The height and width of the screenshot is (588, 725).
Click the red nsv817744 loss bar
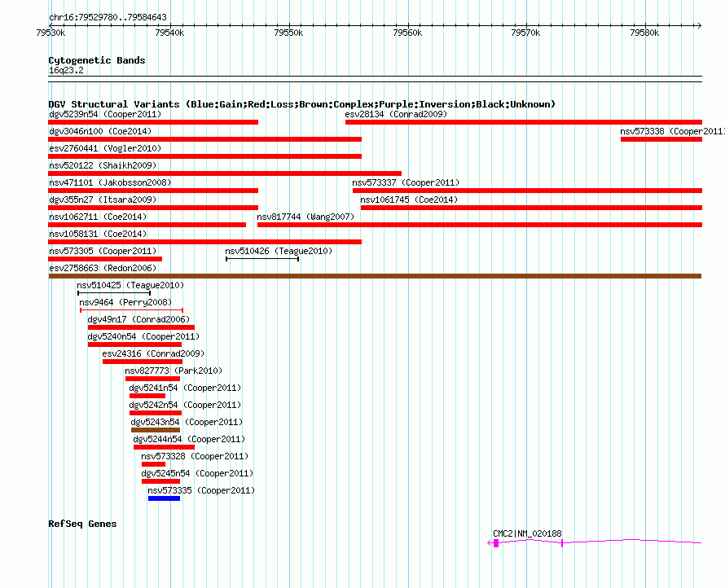coord(480,225)
